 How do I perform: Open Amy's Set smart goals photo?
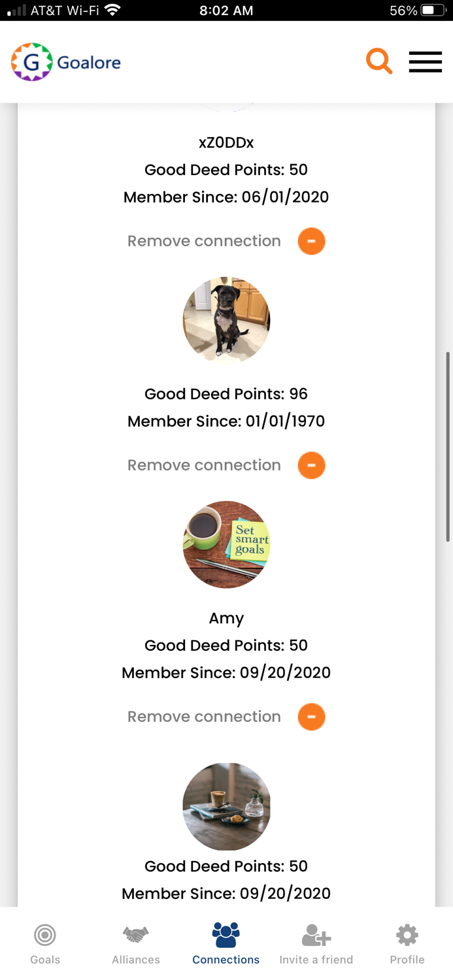click(226, 544)
